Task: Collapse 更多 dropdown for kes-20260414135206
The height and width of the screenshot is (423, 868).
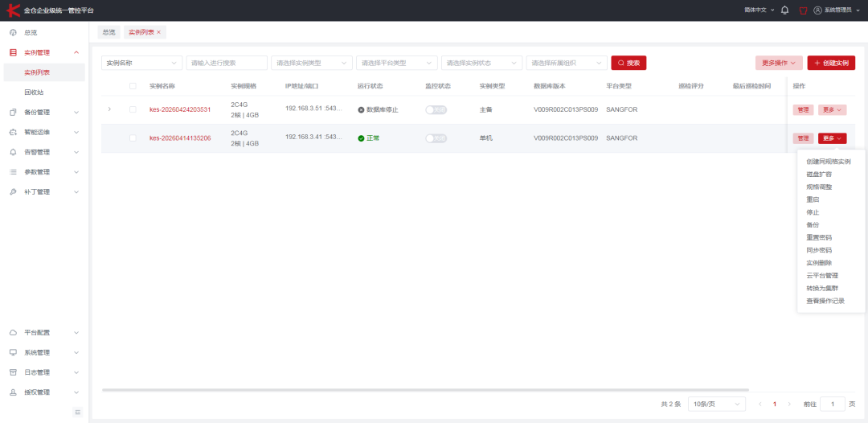Action: pos(832,138)
